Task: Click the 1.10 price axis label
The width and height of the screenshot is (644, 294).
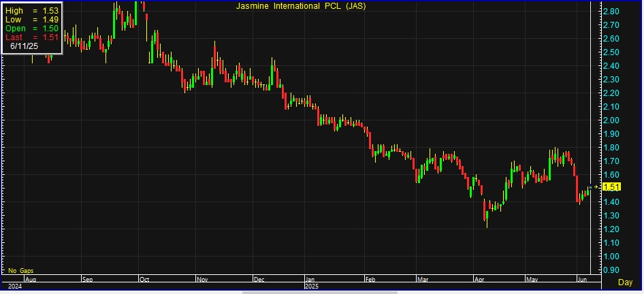Action: tap(611, 243)
